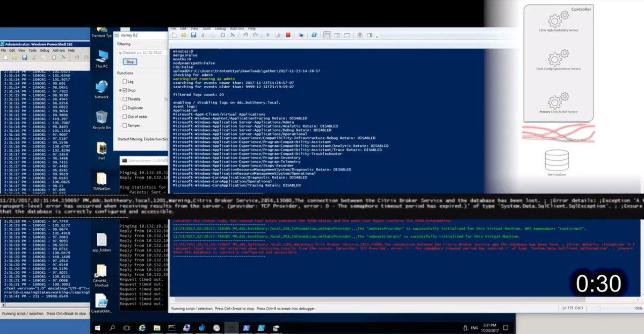Open the Debug menu in PowerShell ISE

pos(220,29)
